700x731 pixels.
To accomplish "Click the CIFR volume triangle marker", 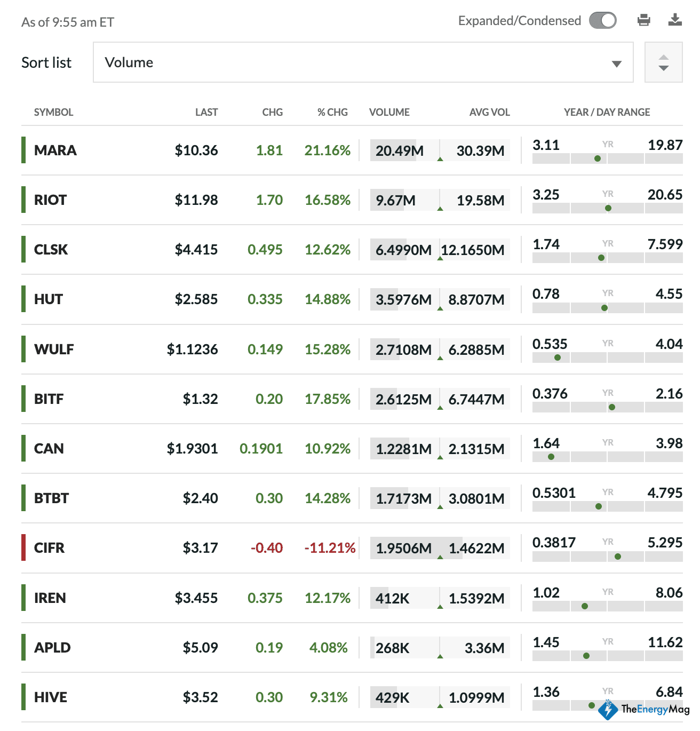I will click(x=440, y=557).
